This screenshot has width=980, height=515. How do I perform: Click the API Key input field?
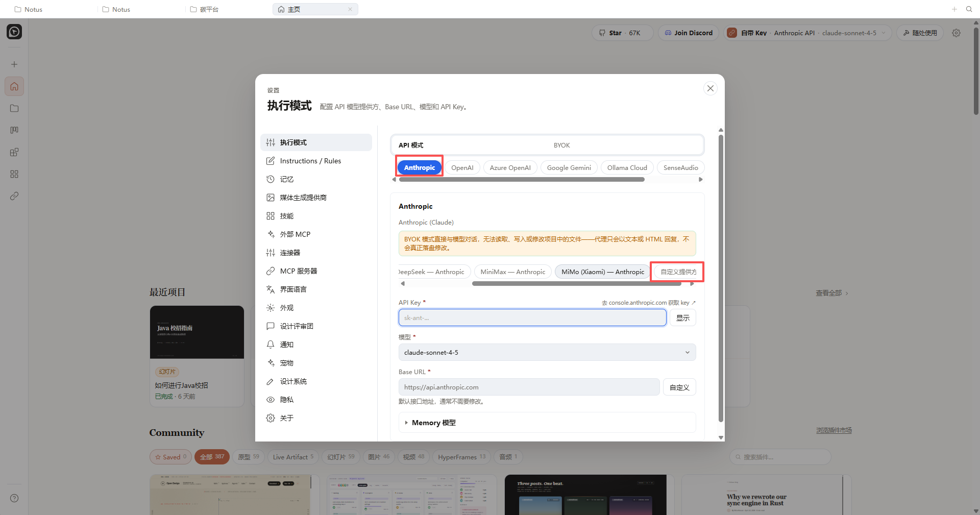coord(532,317)
